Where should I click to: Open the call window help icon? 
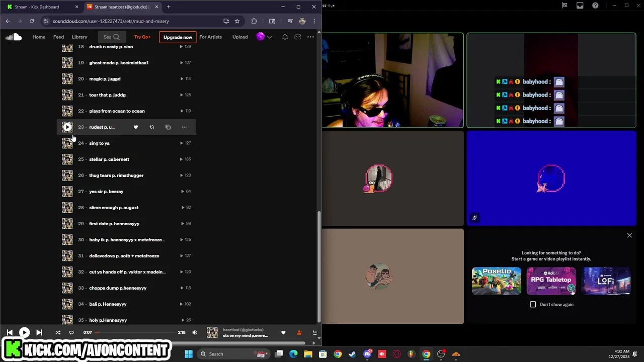tap(596, 6)
